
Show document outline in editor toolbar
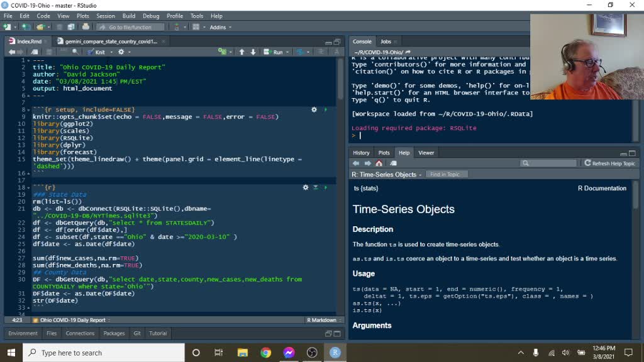[321, 52]
